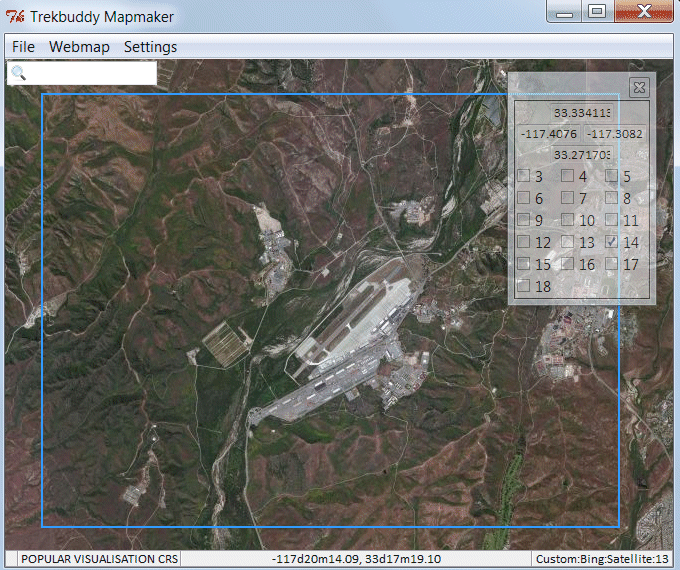
Task: Click the north latitude field 33.334113
Action: 581,112
